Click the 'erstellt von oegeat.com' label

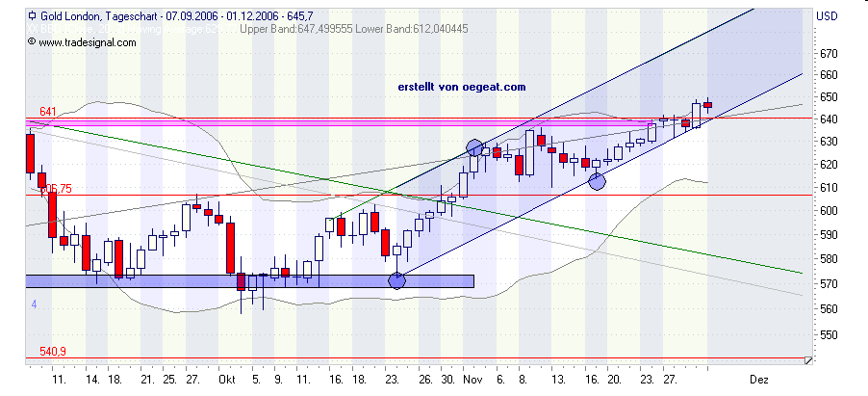point(462,87)
